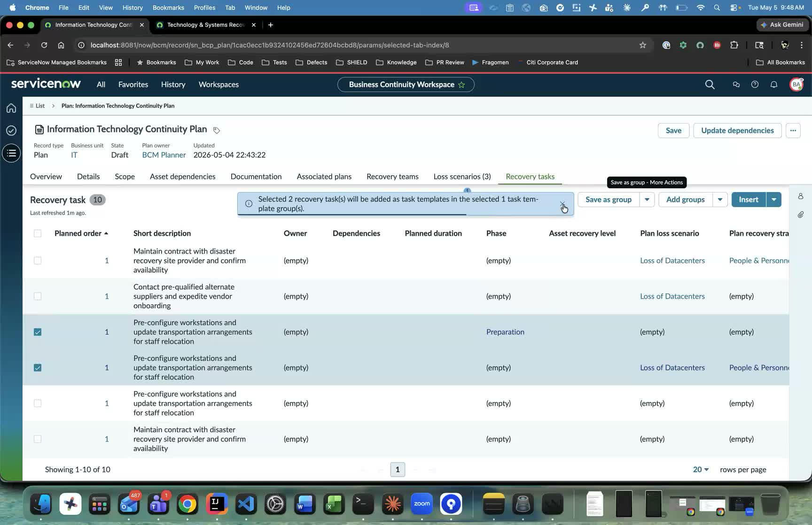The height and width of the screenshot is (525, 812).
Task: Dismiss the recovery task notification banner
Action: pyautogui.click(x=562, y=204)
